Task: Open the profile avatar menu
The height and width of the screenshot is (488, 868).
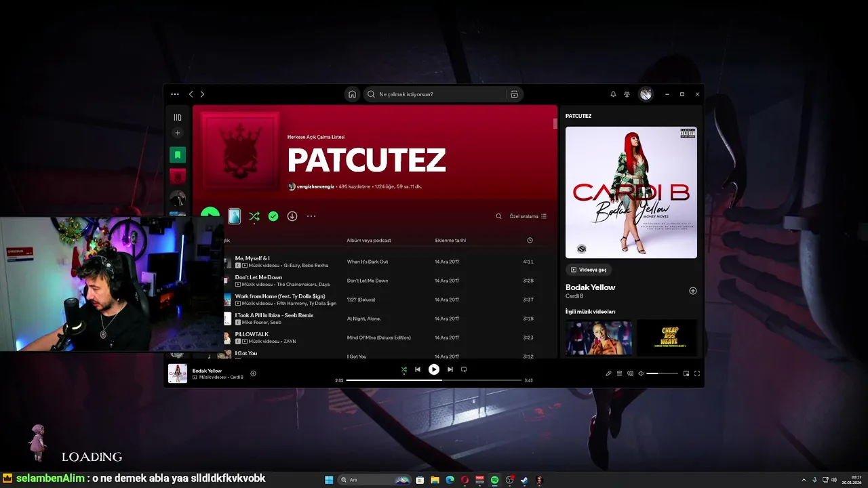Action: click(x=646, y=94)
